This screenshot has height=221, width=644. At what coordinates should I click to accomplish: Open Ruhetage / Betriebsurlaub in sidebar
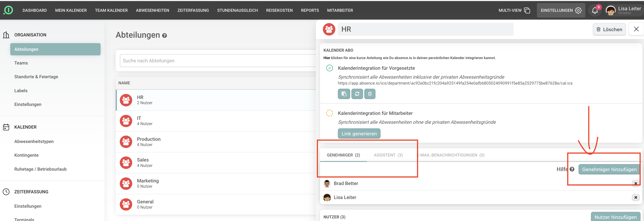(x=40, y=169)
